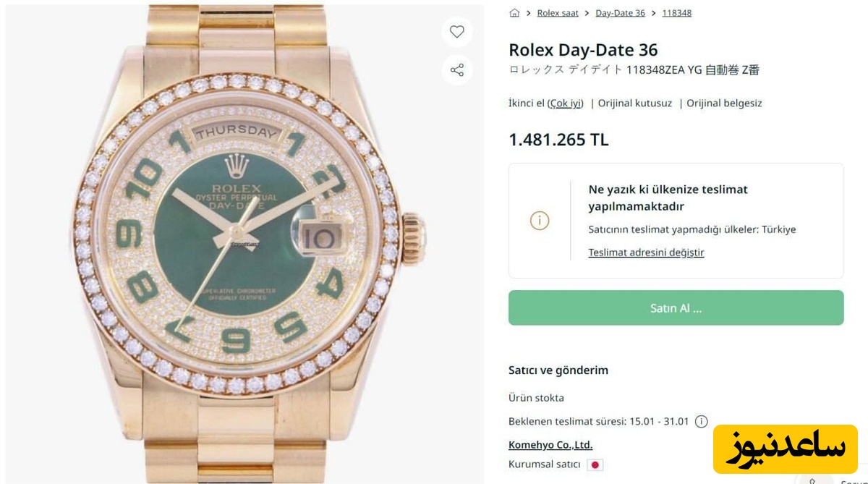Open the Komehyo Co.,Ltd. seller link
This screenshot has height=484, width=868.
[550, 444]
